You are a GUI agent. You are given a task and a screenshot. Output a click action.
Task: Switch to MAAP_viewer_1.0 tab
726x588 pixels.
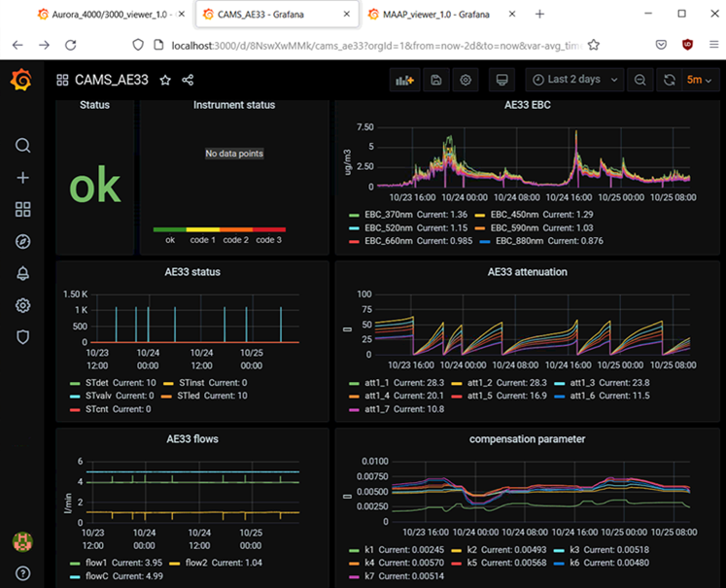(436, 15)
